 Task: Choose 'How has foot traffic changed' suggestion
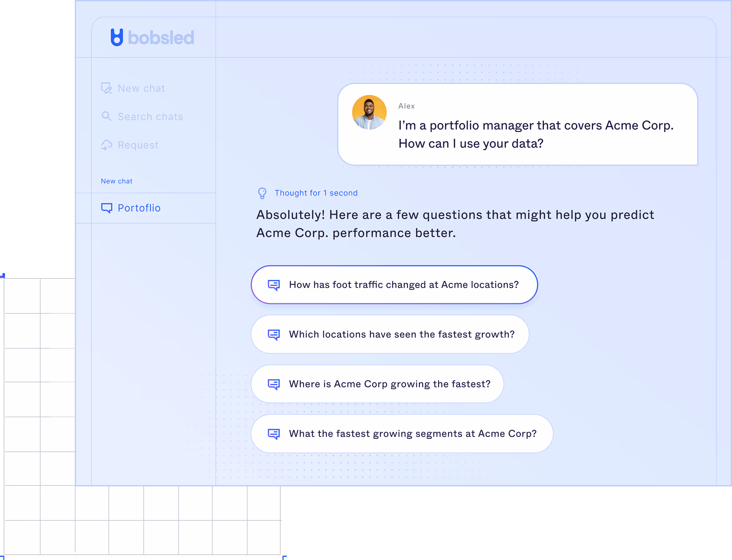(x=403, y=285)
